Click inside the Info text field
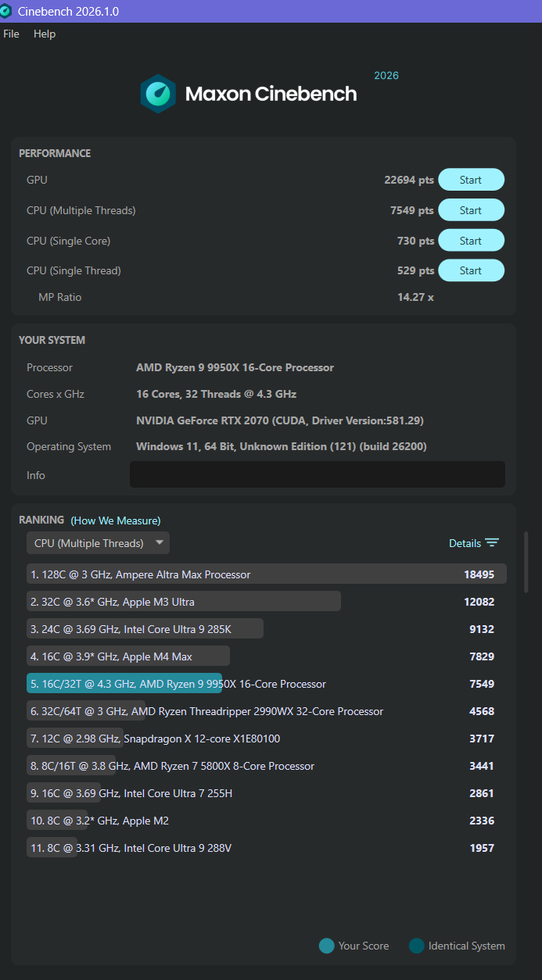The height and width of the screenshot is (980, 542). pyautogui.click(x=317, y=474)
